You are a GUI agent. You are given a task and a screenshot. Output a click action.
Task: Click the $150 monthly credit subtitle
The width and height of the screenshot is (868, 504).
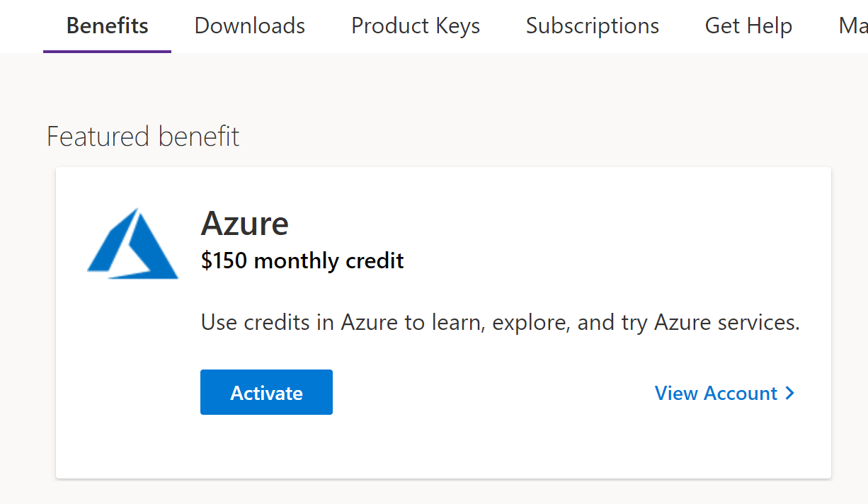click(x=302, y=261)
